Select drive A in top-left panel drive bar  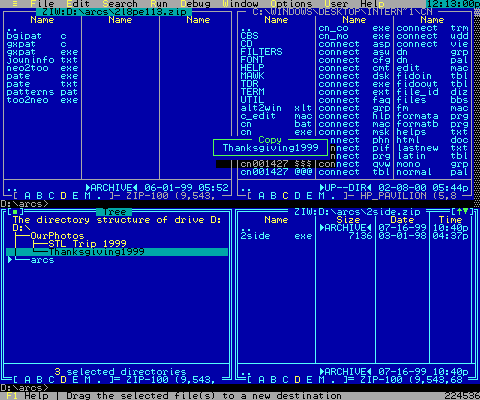27,196
